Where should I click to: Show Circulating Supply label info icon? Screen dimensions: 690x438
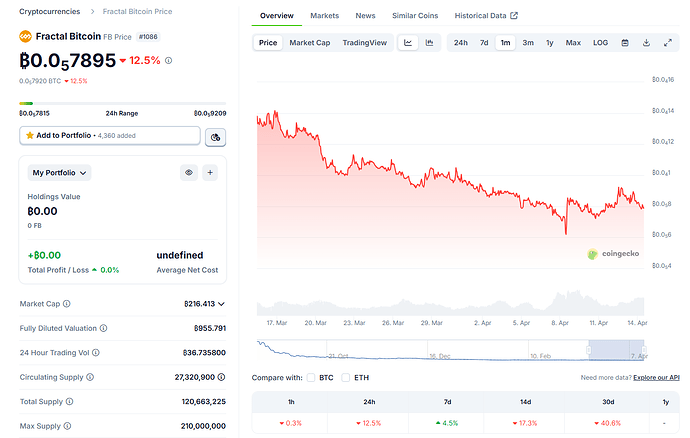pyautogui.click(x=90, y=377)
